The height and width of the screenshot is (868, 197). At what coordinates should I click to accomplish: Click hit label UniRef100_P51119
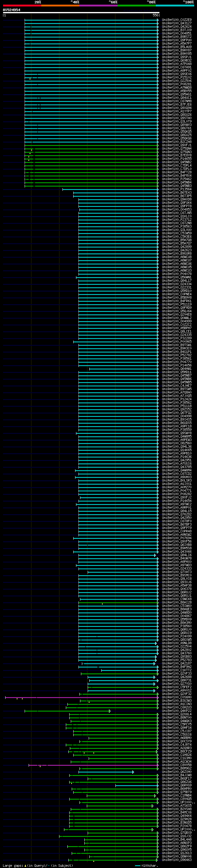click(176, 304)
